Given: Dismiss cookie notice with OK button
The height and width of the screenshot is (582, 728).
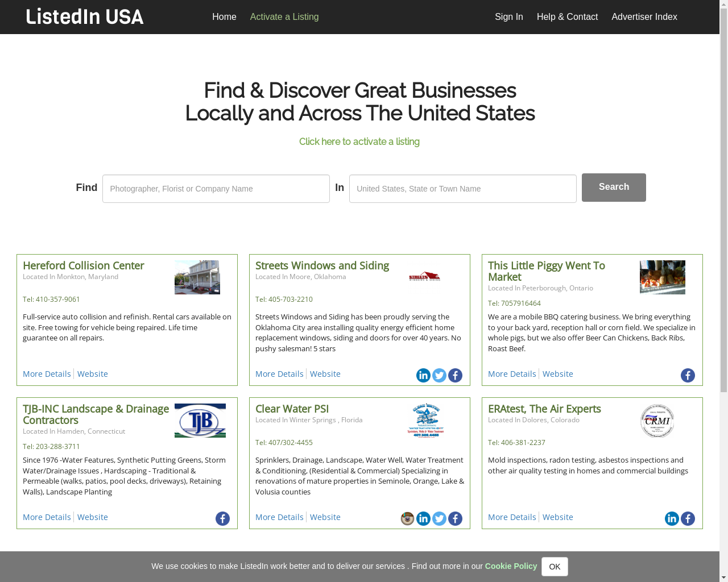Looking at the screenshot, I should 555,567.
